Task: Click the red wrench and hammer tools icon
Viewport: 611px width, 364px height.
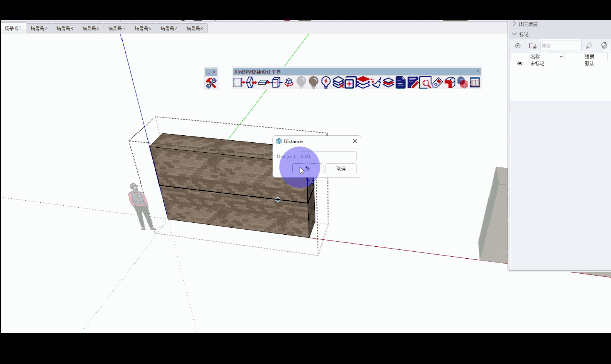Action: point(211,83)
